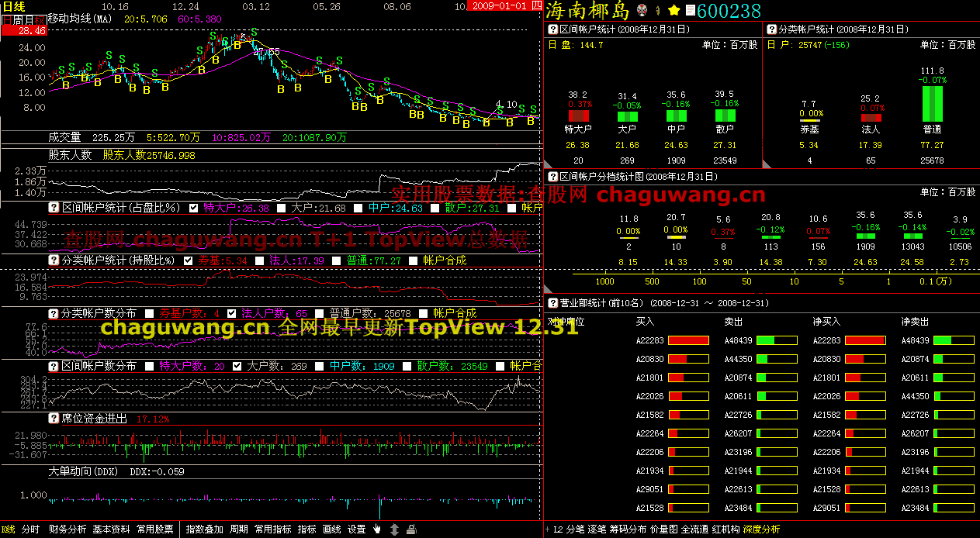The width and height of the screenshot is (980, 538).
Task: Click the opera mask icon beside stock name
Action: 642,10
